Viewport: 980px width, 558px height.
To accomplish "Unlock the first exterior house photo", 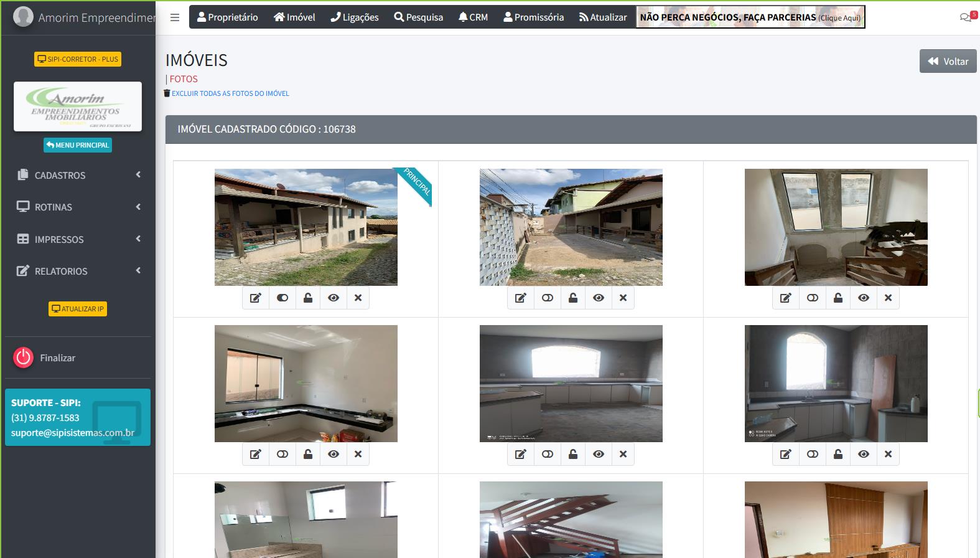I will [x=308, y=298].
